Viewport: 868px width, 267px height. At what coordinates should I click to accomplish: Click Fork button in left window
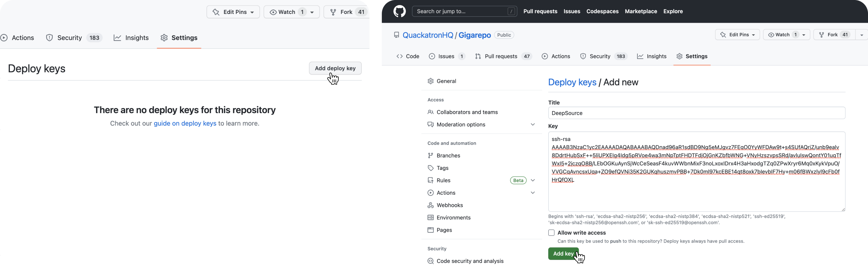[346, 12]
